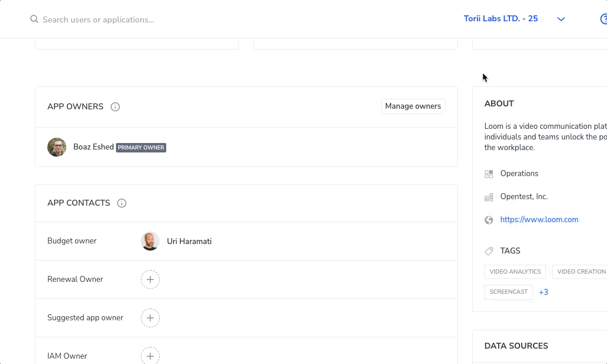Viewport: 607px width, 364px height.
Task: Open the https://www.loom.com link
Action: [x=539, y=220]
